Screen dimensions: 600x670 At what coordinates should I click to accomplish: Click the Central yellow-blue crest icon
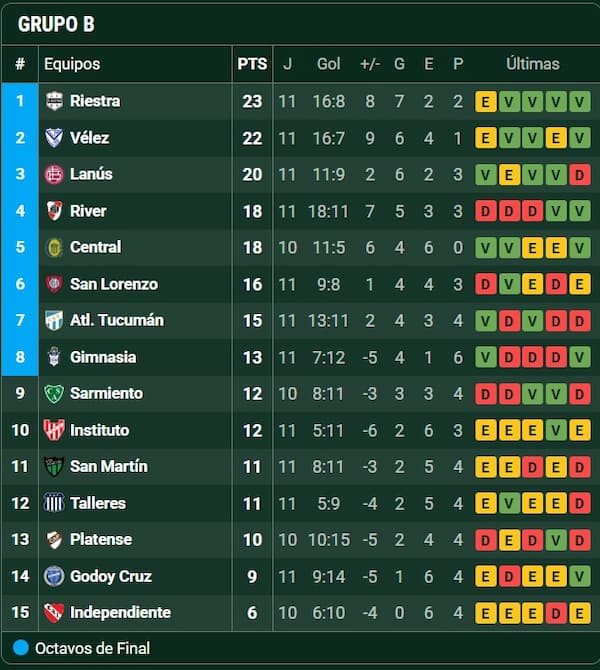click(54, 247)
